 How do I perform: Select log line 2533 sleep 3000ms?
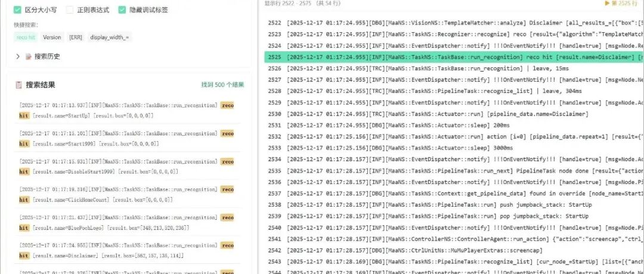click(454, 148)
